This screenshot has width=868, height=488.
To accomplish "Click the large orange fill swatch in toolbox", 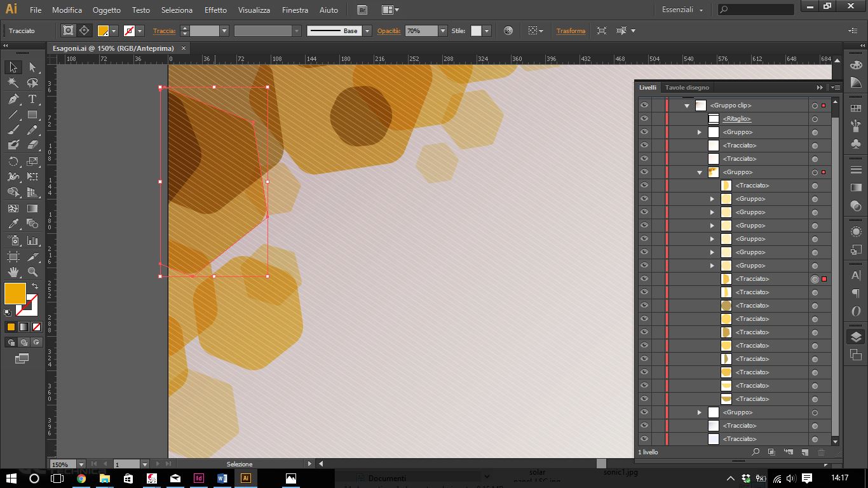I will pos(15,294).
